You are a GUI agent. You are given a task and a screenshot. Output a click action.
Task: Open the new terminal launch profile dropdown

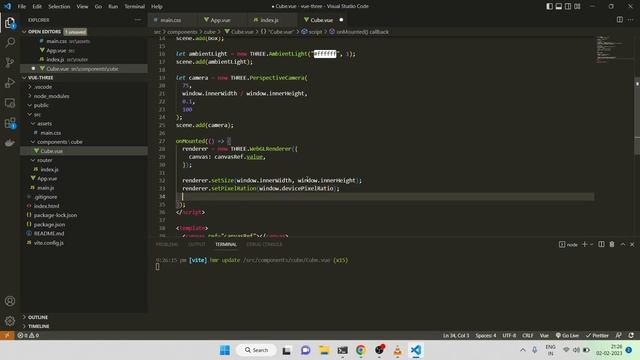tap(591, 244)
